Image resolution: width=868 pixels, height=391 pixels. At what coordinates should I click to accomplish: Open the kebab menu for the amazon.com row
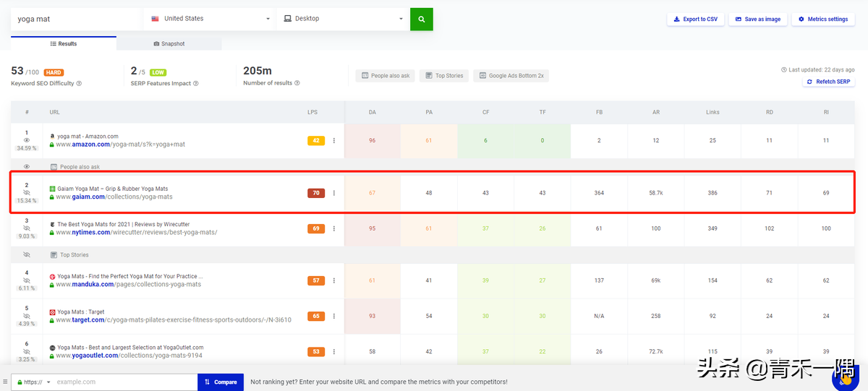[x=334, y=141]
